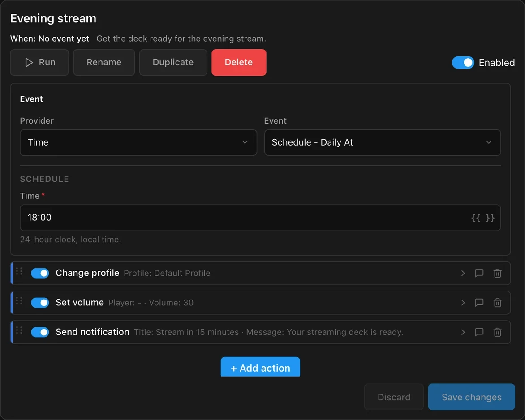Image resolution: width=525 pixels, height=420 pixels.
Task: Click the 'Change profile' action name
Action: pos(87,273)
